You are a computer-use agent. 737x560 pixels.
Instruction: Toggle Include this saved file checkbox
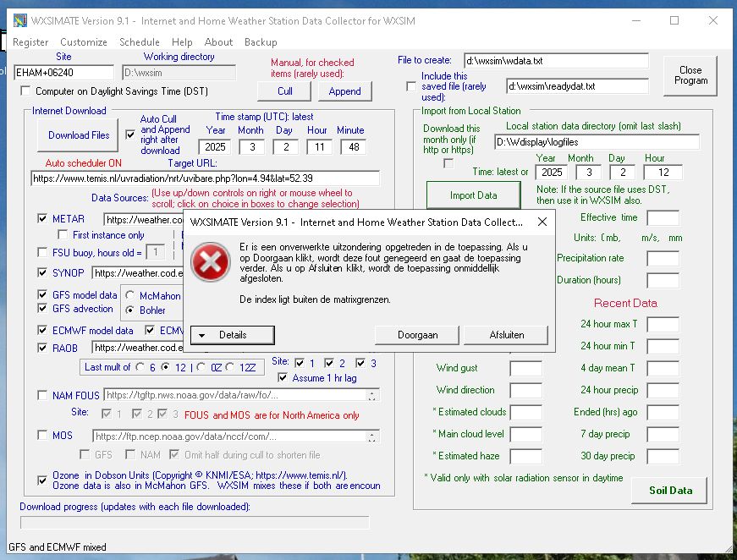[411, 86]
